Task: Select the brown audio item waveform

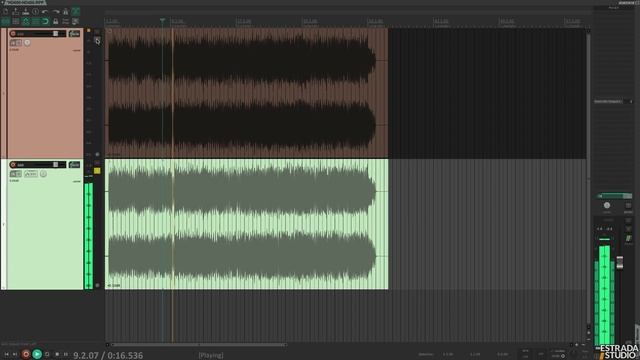Action: point(247,93)
